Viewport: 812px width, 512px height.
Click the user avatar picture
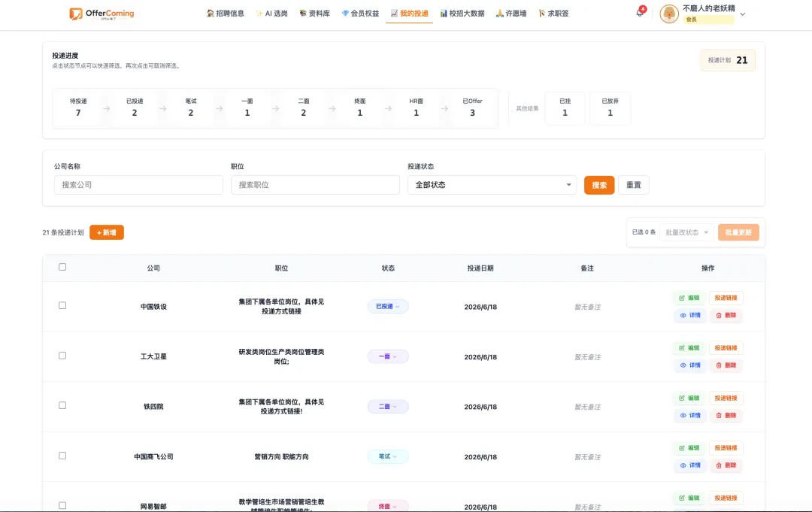tap(669, 14)
